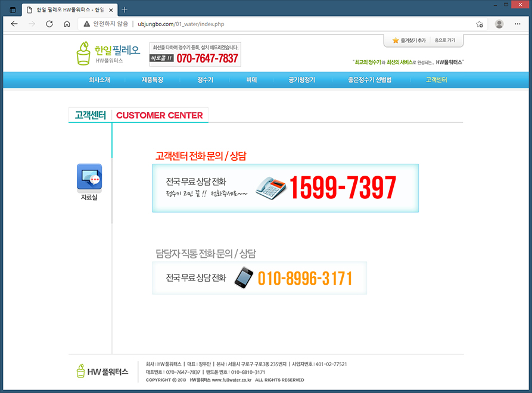Viewport: 532px width, 393px height.
Task: Open tab actions menu icon
Action: tap(13, 10)
